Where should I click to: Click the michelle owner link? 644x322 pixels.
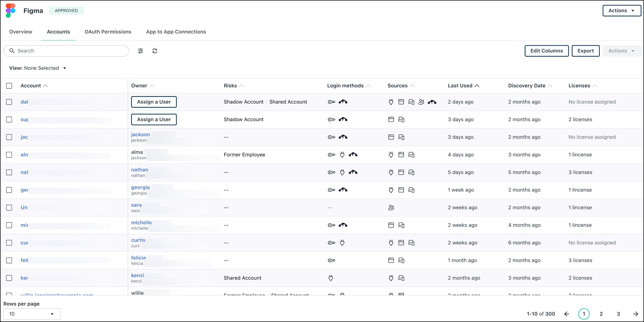click(141, 222)
